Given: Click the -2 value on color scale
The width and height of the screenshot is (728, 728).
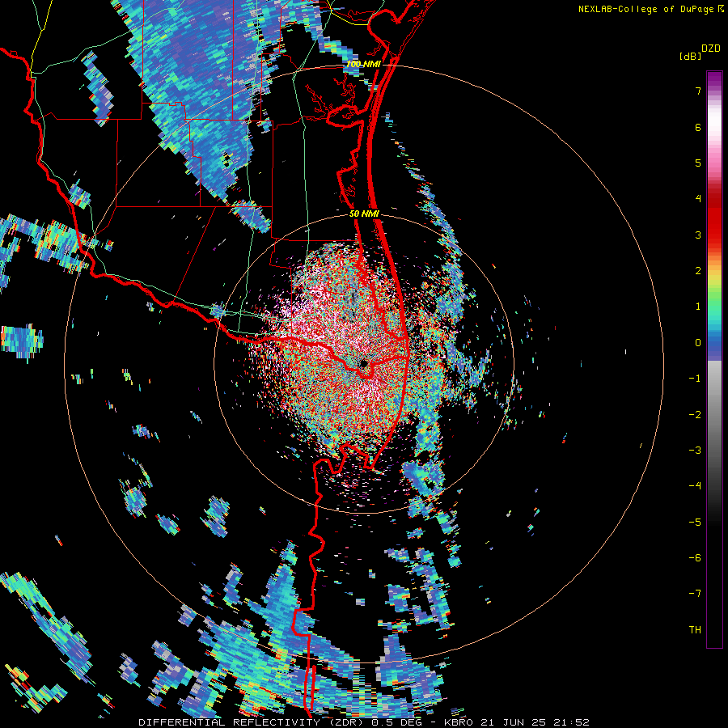Looking at the screenshot, I should coord(695,415).
